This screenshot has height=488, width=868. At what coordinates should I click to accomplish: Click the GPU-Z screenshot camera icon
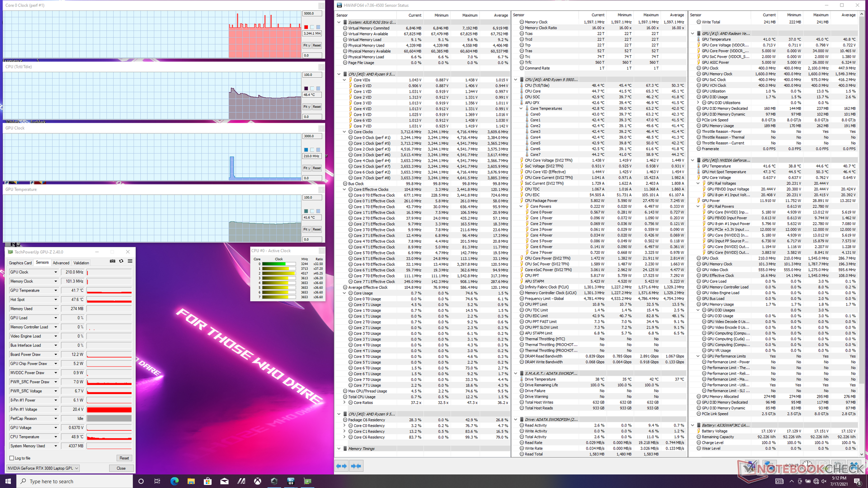coord(113,261)
